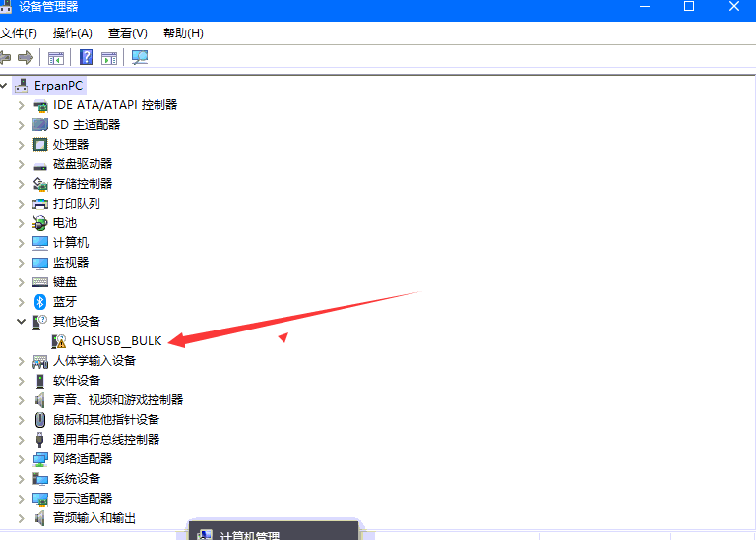The width and height of the screenshot is (756, 540).
Task: Minimize the 设备管理器 window
Action: click(645, 6)
